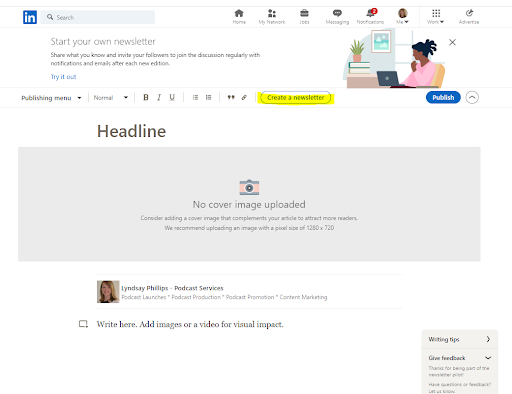This screenshot has width=512, height=394.
Task: Apply block quote formatting
Action: pyautogui.click(x=231, y=97)
